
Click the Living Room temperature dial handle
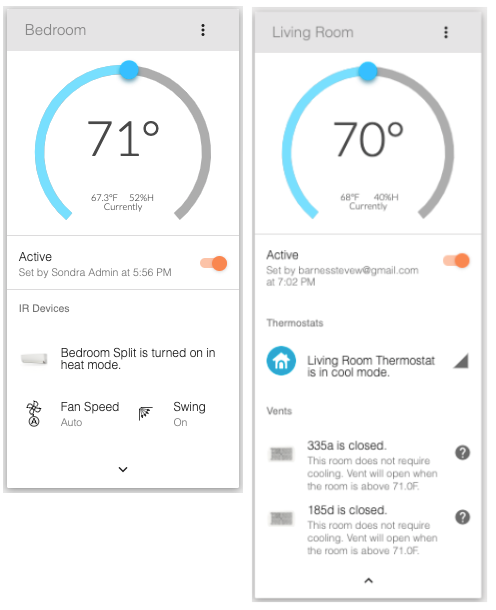point(368,71)
